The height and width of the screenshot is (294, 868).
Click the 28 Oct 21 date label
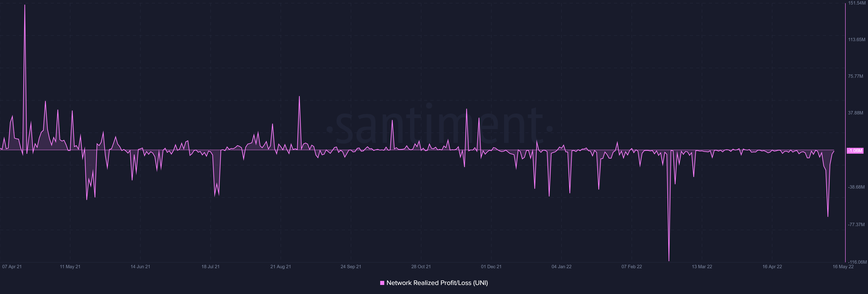[x=421, y=267]
